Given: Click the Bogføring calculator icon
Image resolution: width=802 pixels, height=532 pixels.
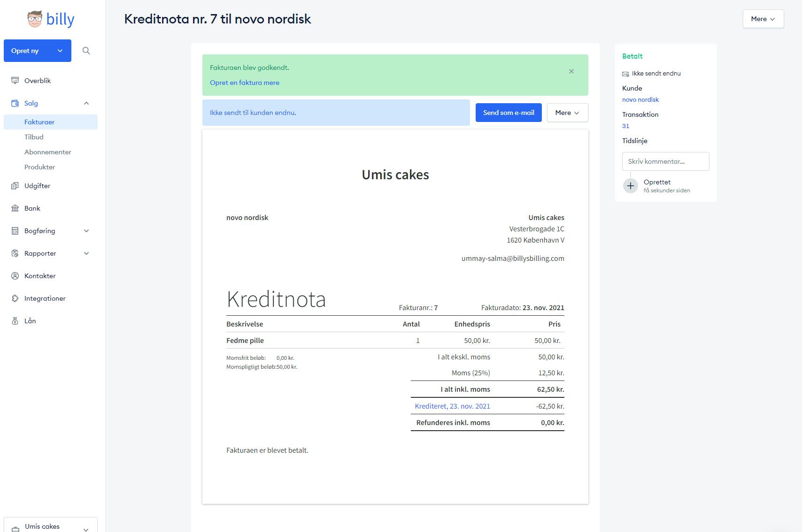Looking at the screenshot, I should 15,231.
